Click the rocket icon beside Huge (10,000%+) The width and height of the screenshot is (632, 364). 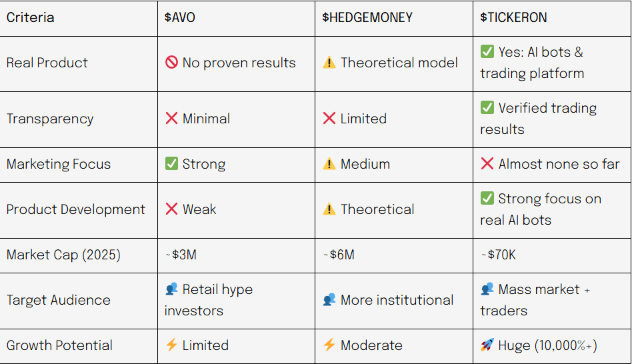(x=487, y=345)
